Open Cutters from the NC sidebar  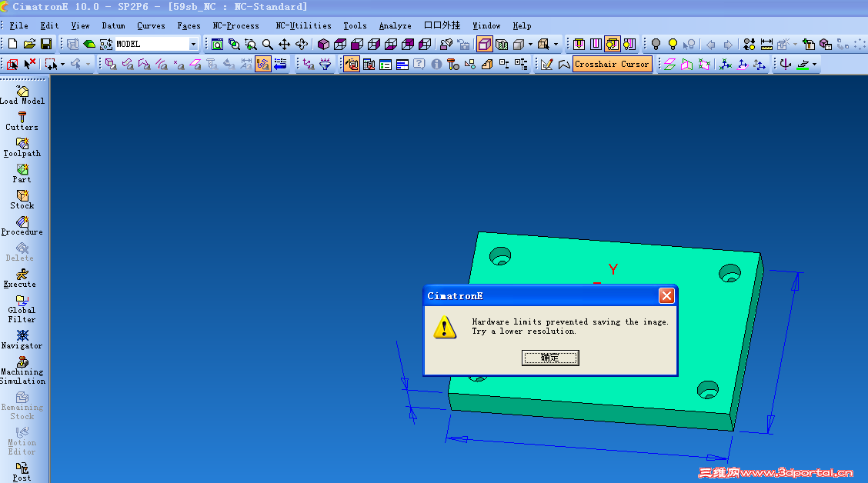click(22, 122)
